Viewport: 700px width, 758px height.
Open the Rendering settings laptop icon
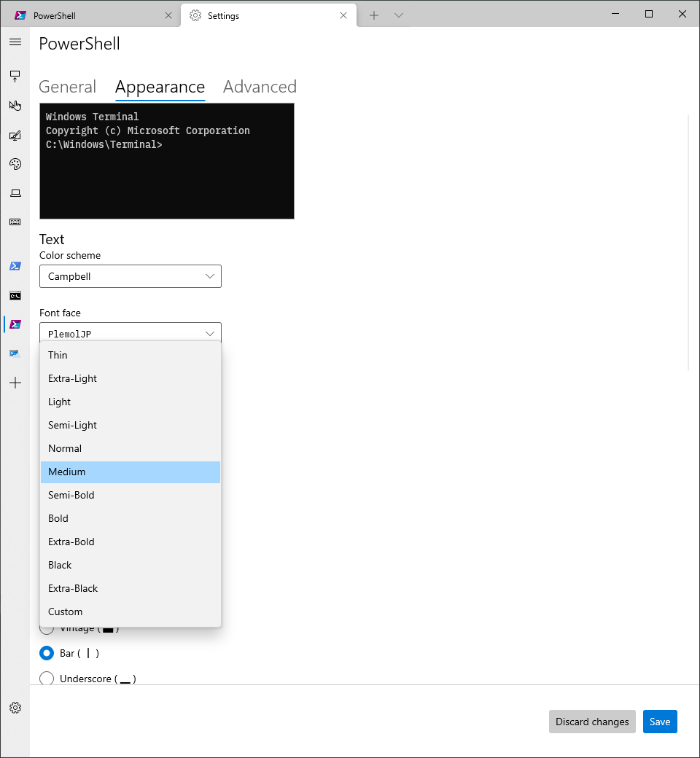coord(15,193)
